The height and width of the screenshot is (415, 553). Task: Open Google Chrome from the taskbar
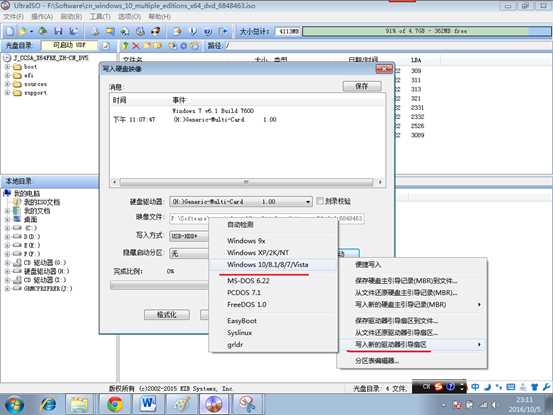click(115, 404)
